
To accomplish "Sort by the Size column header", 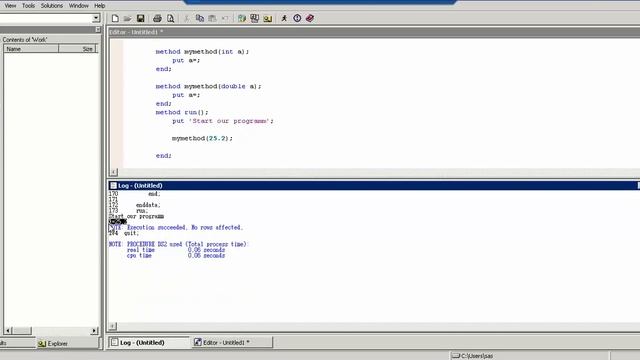I will pos(77,49).
